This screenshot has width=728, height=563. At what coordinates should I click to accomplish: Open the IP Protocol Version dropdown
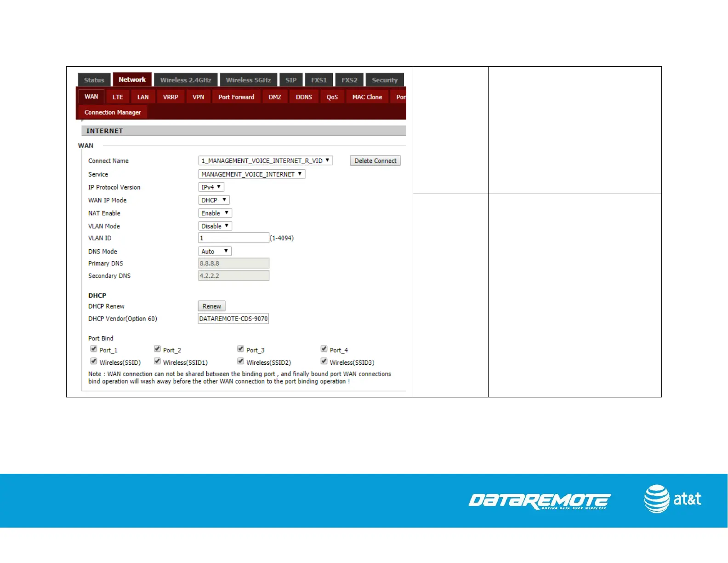pos(211,187)
